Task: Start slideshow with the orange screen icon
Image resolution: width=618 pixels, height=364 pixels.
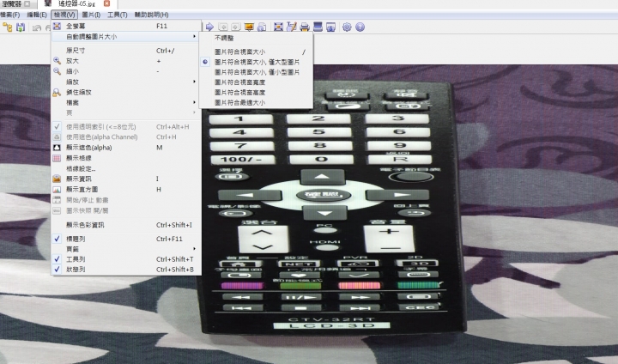Action: coord(249,27)
